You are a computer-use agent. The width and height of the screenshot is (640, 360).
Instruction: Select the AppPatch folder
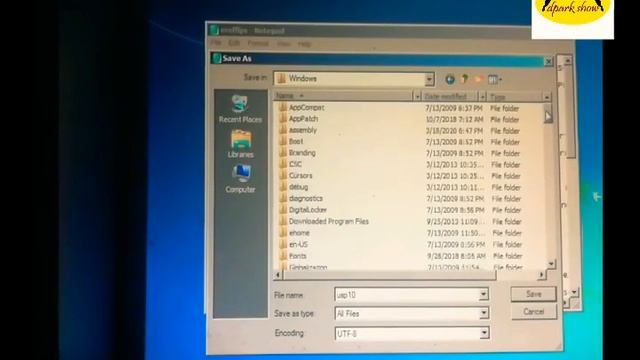tap(303, 119)
